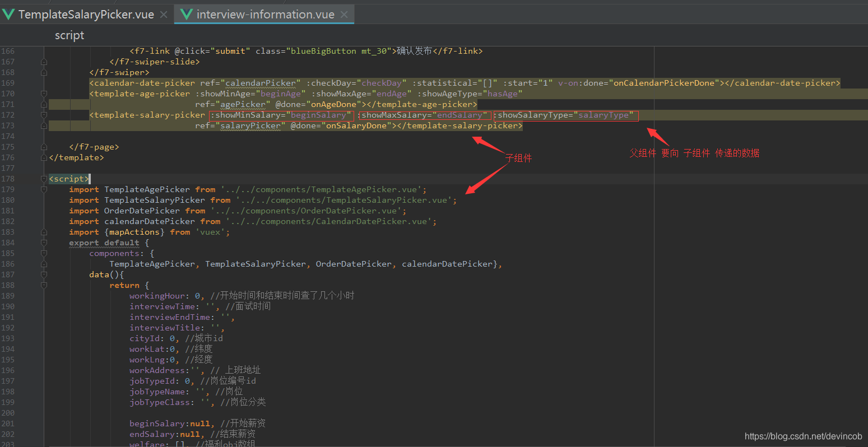Close the TemplateSalaryPicker.vue tab

pyautogui.click(x=164, y=15)
